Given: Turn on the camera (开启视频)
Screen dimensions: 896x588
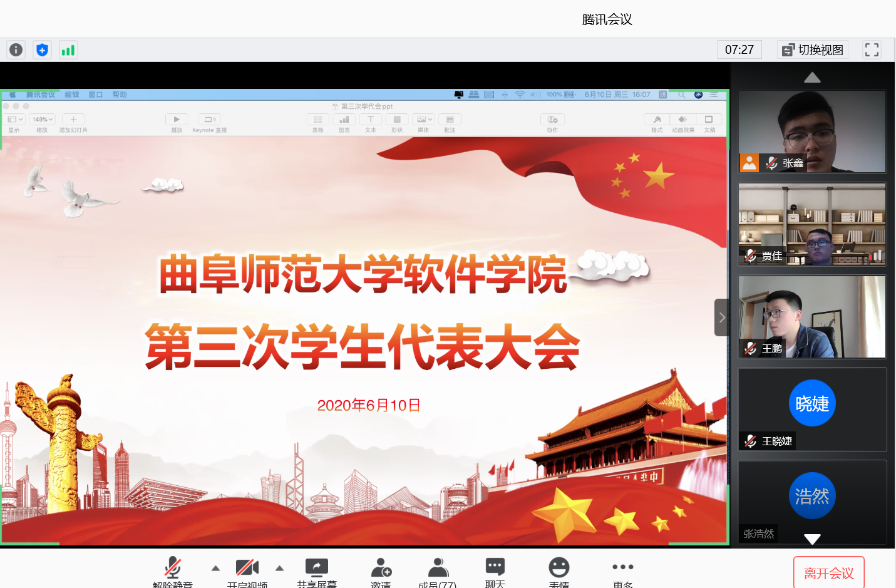Looking at the screenshot, I should tap(247, 569).
